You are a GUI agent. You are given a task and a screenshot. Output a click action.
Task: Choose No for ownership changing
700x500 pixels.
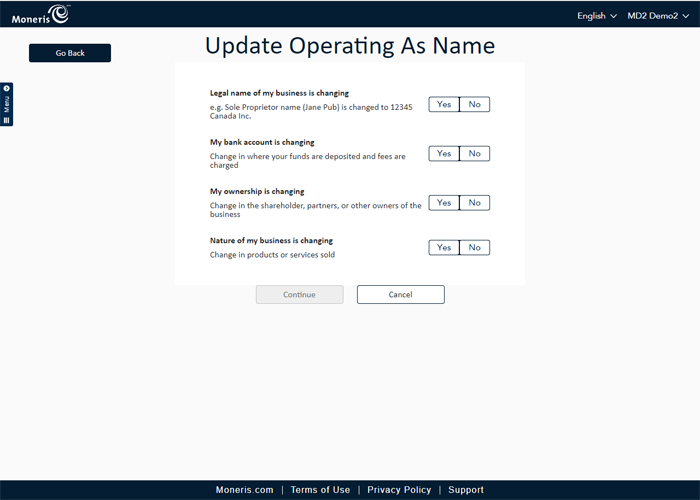[x=475, y=203]
